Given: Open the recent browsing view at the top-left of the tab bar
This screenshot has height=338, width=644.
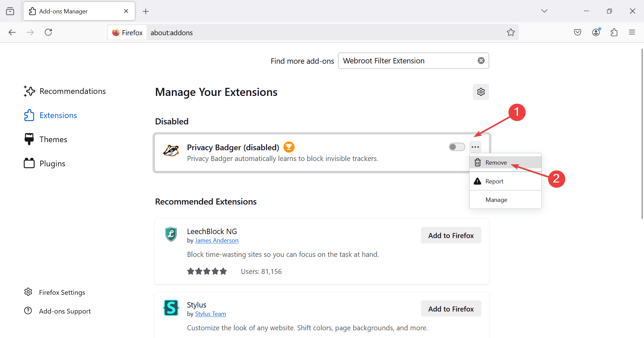Looking at the screenshot, I should click(x=10, y=11).
